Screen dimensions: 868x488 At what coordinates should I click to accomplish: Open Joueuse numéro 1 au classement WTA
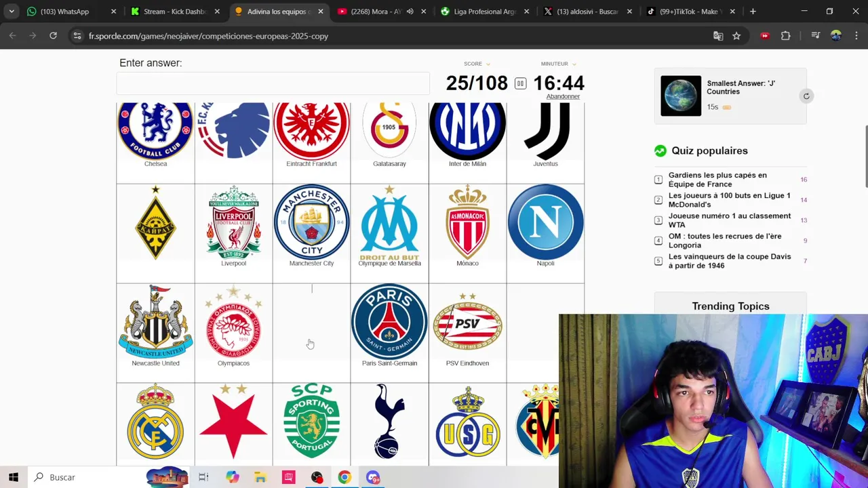click(x=730, y=220)
